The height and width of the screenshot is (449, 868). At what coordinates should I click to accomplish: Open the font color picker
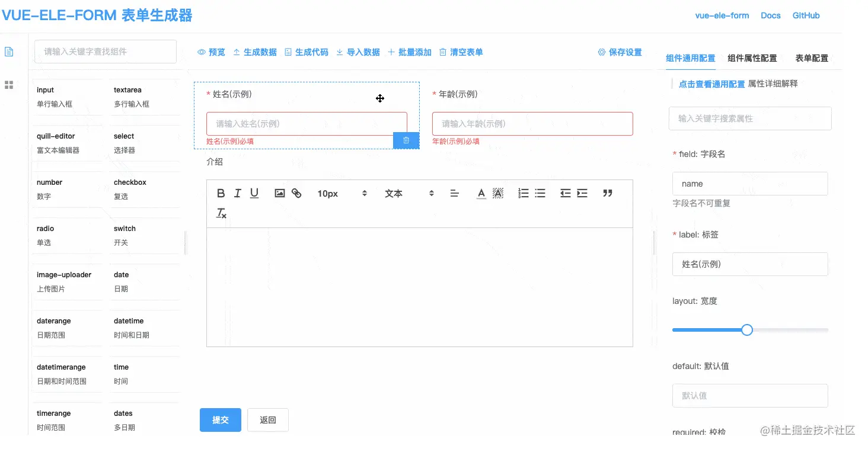[481, 193]
